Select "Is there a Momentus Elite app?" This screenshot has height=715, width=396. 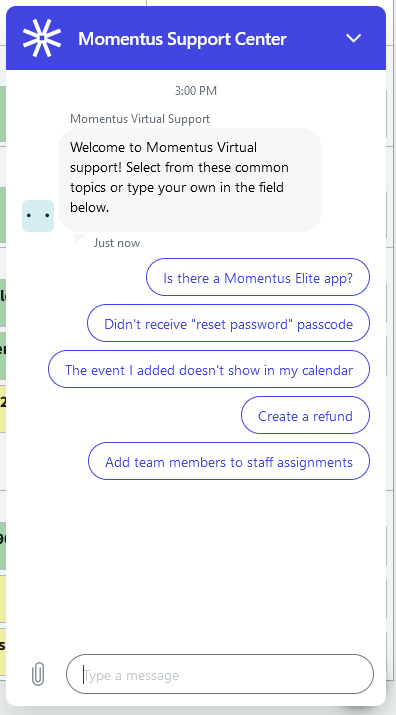(258, 277)
